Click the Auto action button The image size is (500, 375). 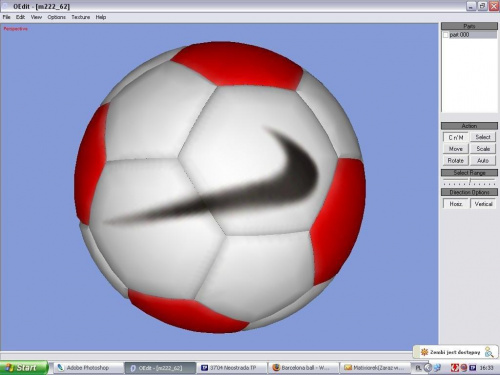483,160
